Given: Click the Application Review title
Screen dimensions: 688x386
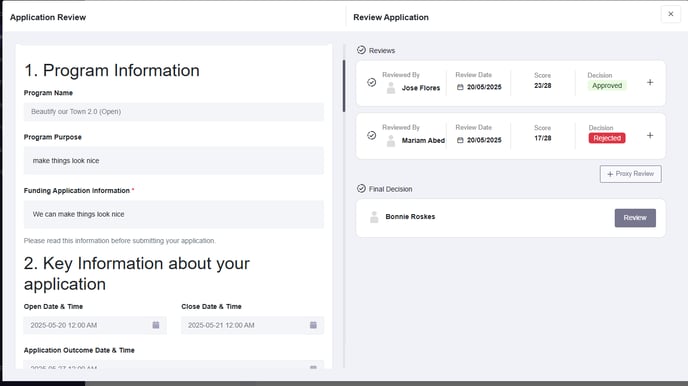Looking at the screenshot, I should 48,18.
